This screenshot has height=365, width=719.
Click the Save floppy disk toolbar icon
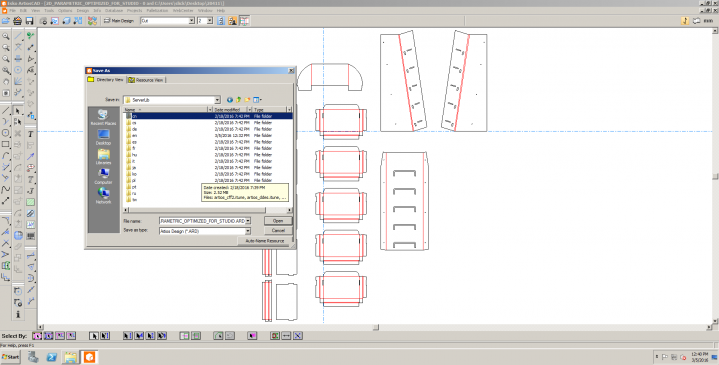29,21
